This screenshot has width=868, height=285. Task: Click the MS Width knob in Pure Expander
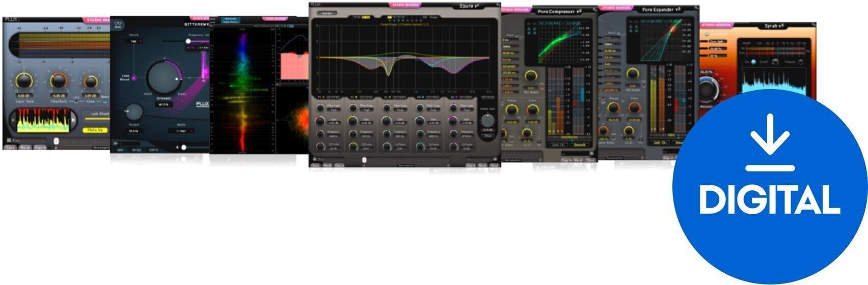[x=633, y=75]
